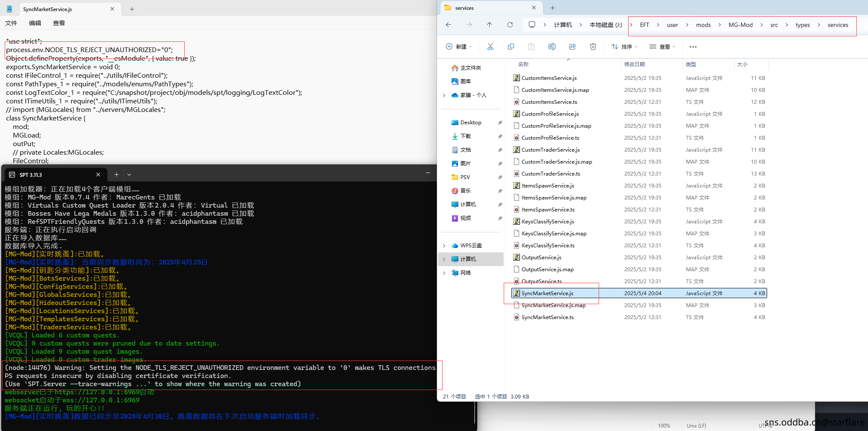Click Rename icon in Explorer toolbar
868x431 pixels.
(552, 47)
